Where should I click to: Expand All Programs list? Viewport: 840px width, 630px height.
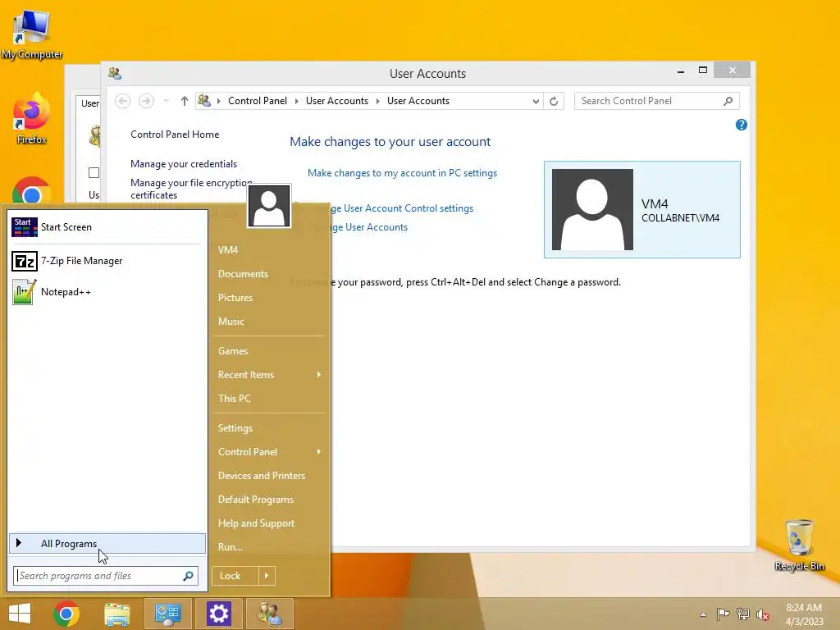pos(107,543)
